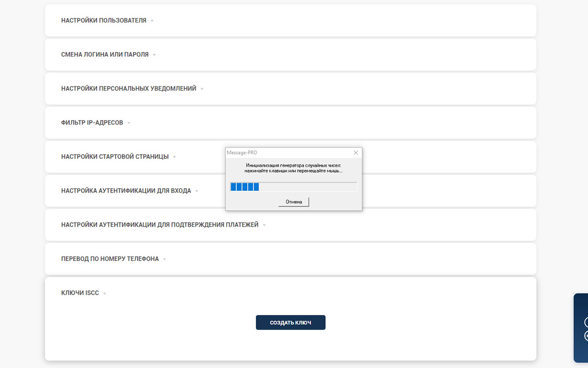Expand СМЕНА ЛОГИНА ИЛИ ПАРОЛЯ arrow
Viewport: 588px width, 368px height.
[x=154, y=55]
